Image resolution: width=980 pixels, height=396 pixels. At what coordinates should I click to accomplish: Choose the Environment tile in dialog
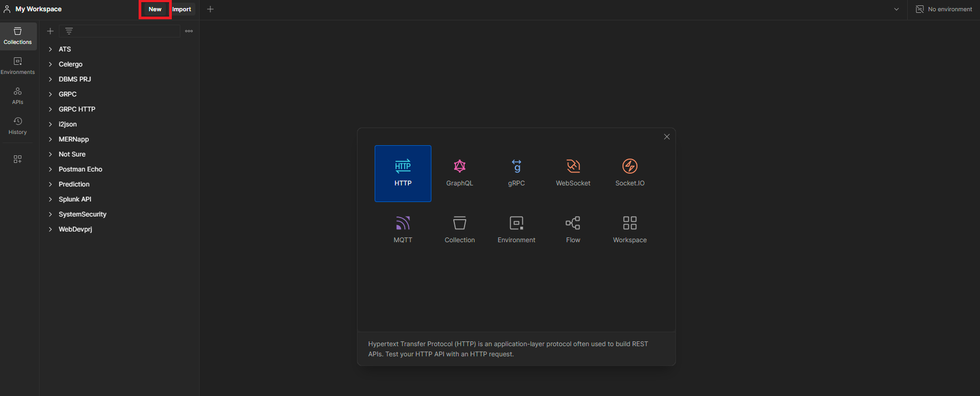pos(516,230)
